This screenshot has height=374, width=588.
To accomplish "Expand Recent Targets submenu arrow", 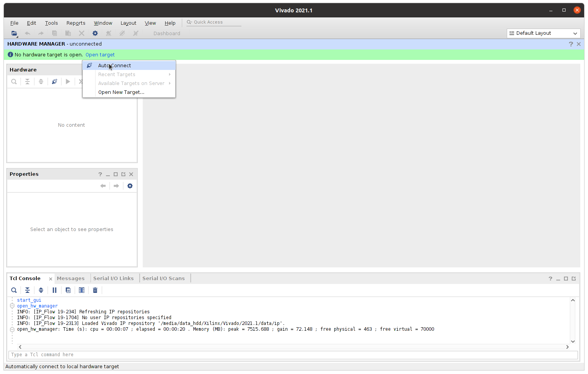I will (x=169, y=74).
